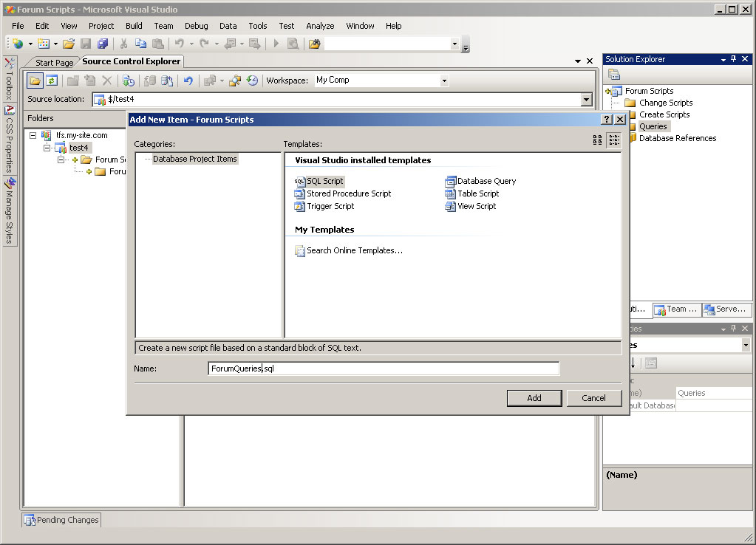The height and width of the screenshot is (545, 756).
Task: Click Search Online Templates
Action: pos(349,250)
